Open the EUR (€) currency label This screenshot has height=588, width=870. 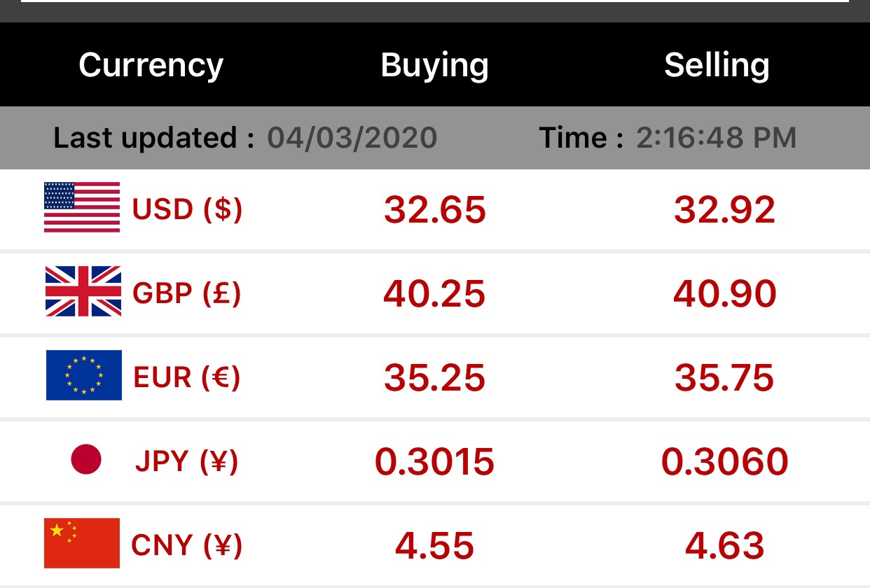187,377
